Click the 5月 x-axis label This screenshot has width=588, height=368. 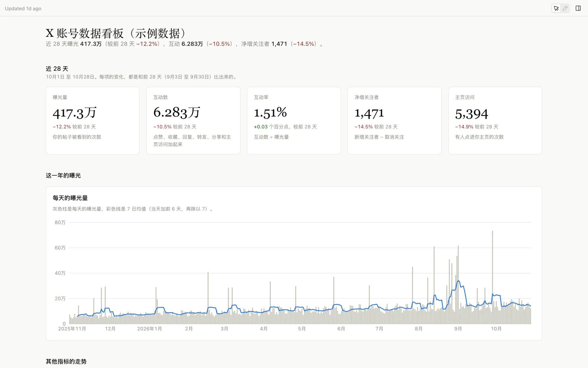point(302,329)
